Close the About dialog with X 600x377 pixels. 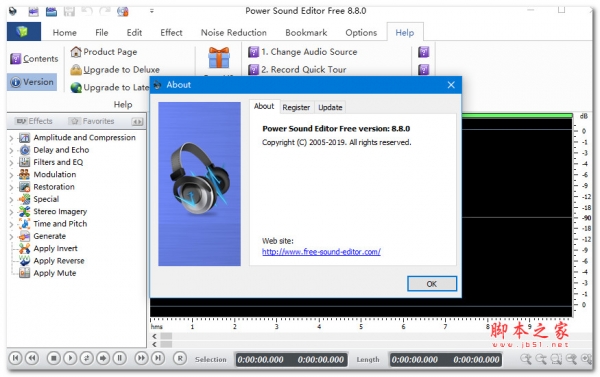tap(451, 85)
